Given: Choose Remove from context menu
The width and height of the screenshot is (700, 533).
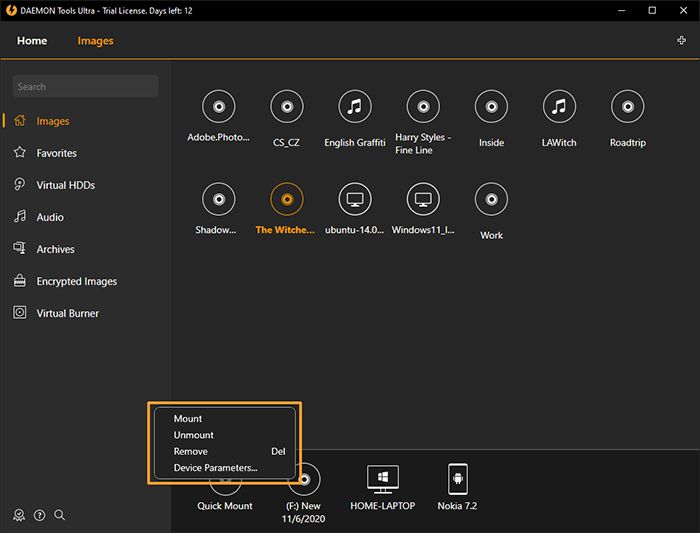Looking at the screenshot, I should click(225, 451).
